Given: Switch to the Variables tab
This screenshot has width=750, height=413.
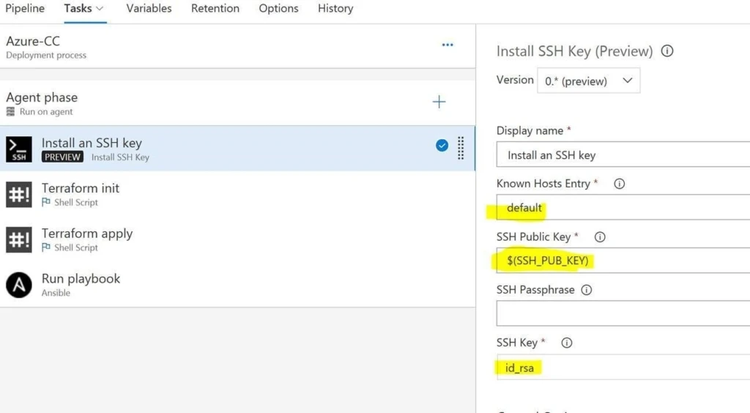Looking at the screenshot, I should tap(149, 9).
